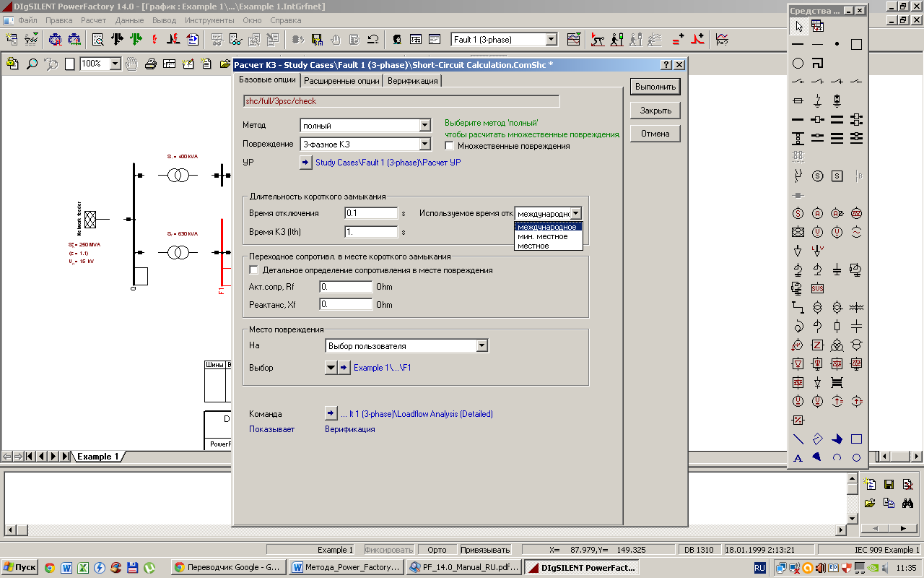Click the green load-flow arrow toolbar icon

pos(136,40)
